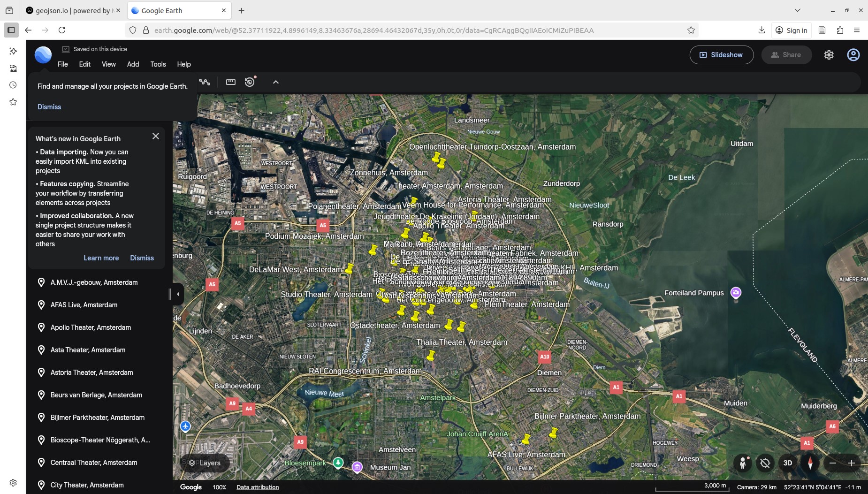Open historical imagery timelapse tool
Screen dimensions: 868x494
tap(250, 82)
